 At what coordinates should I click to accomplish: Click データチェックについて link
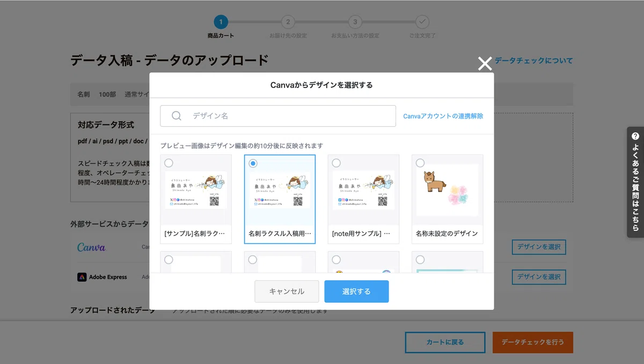pyautogui.click(x=533, y=61)
